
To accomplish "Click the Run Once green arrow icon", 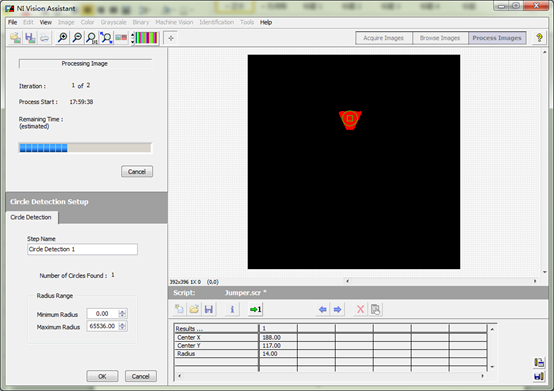I will (x=255, y=309).
